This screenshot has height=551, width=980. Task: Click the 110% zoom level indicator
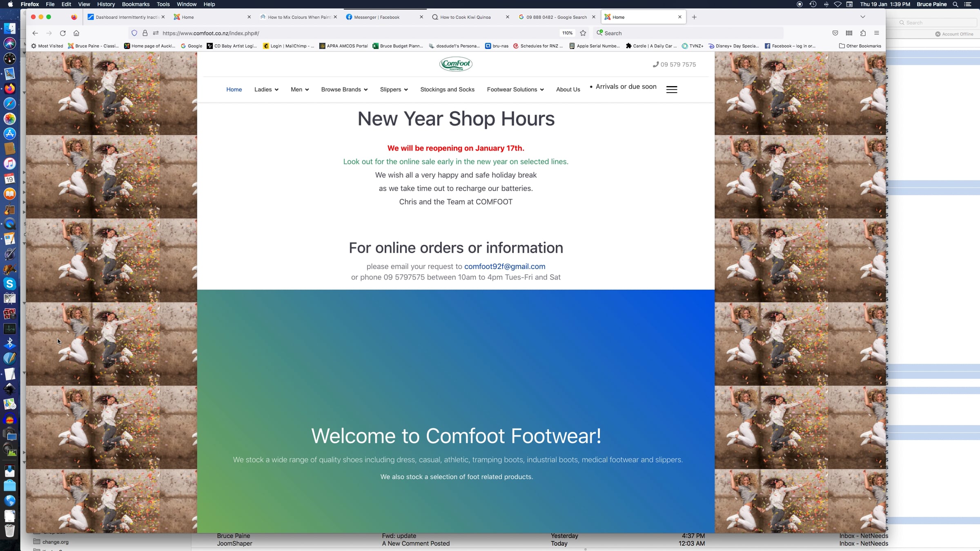[567, 33]
